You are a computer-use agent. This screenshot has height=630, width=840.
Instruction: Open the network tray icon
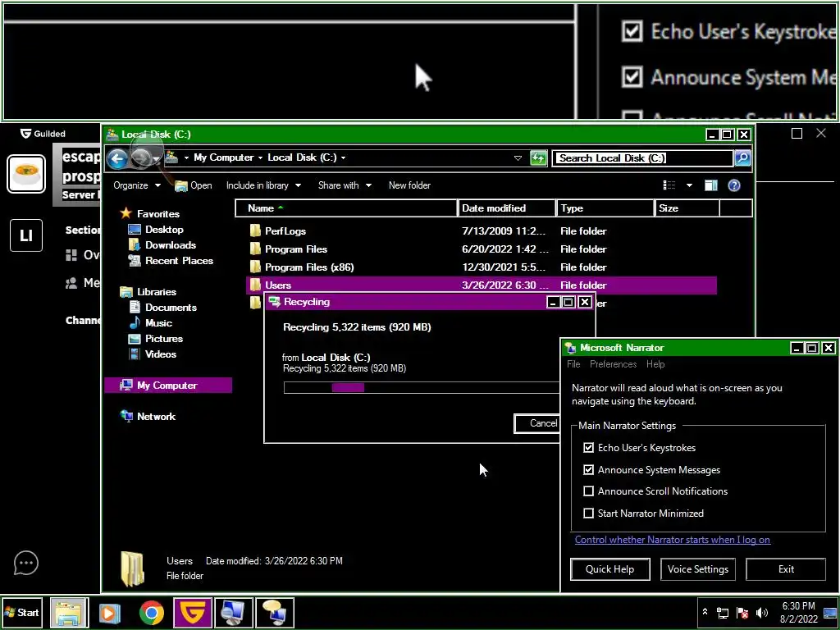point(723,612)
